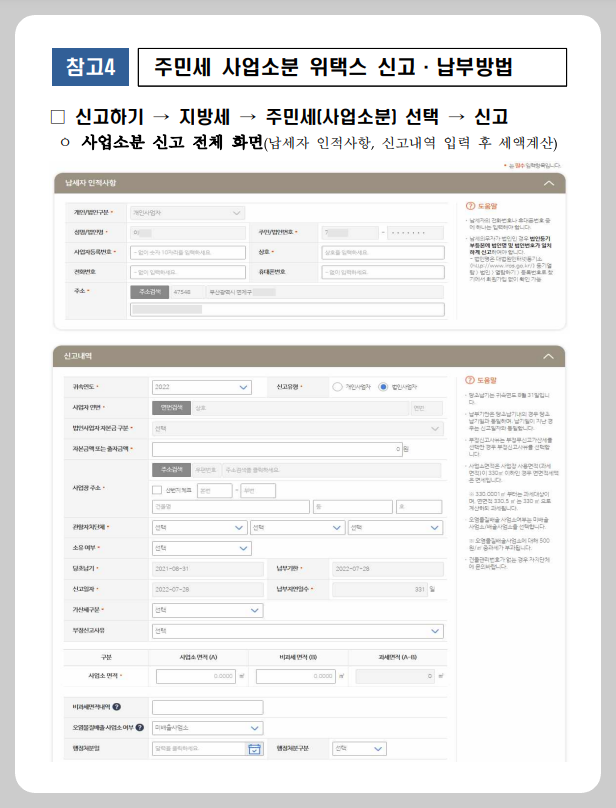Open the 부정신고사유 dropdown
This screenshot has height=808, width=616.
point(297,631)
